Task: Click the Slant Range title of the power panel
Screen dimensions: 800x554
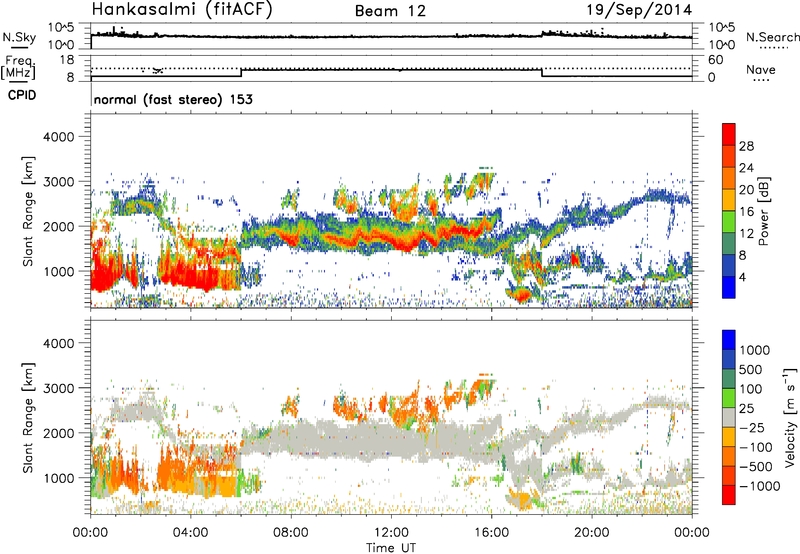Action: [x=28, y=211]
